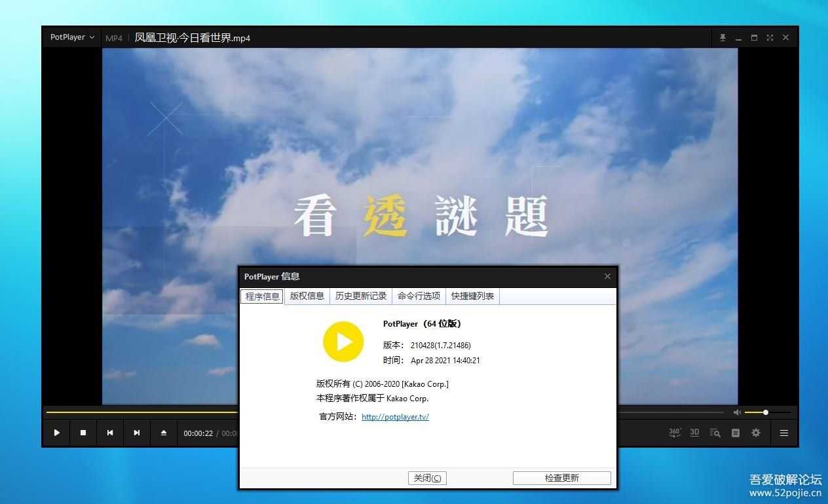Mute audio with the speaker icon
Screen dimensions: 828x504
(x=737, y=412)
